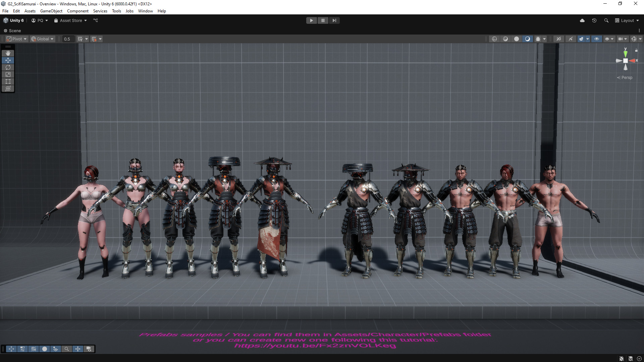Start Play mode

click(311, 20)
